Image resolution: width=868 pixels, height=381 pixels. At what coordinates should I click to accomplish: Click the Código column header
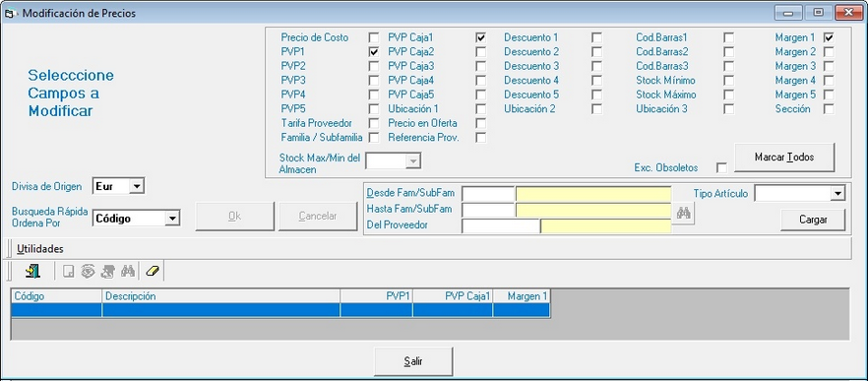[x=56, y=296]
